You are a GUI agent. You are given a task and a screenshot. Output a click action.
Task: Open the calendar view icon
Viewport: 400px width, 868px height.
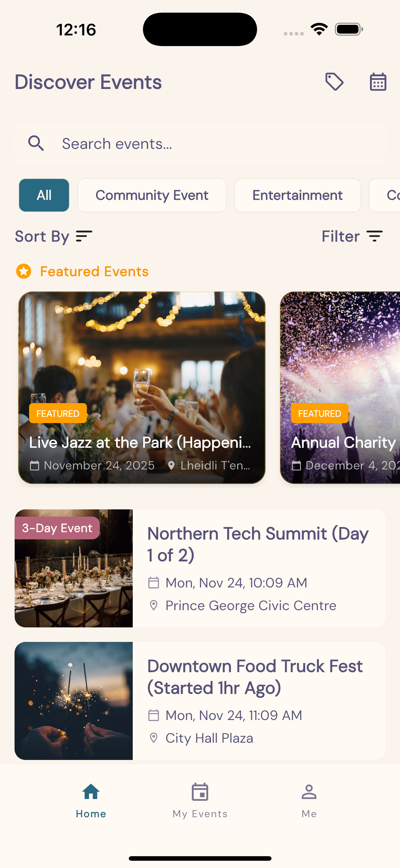pos(378,82)
